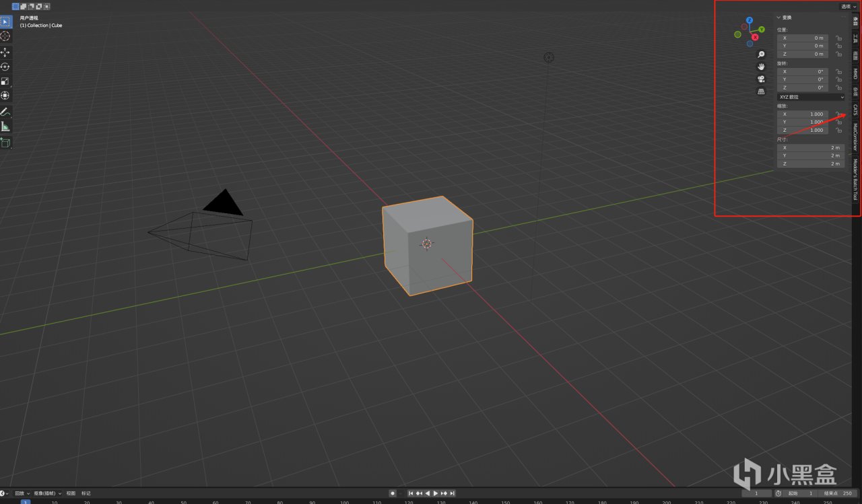Select the Measure tool
The height and width of the screenshot is (504, 862).
(x=5, y=127)
